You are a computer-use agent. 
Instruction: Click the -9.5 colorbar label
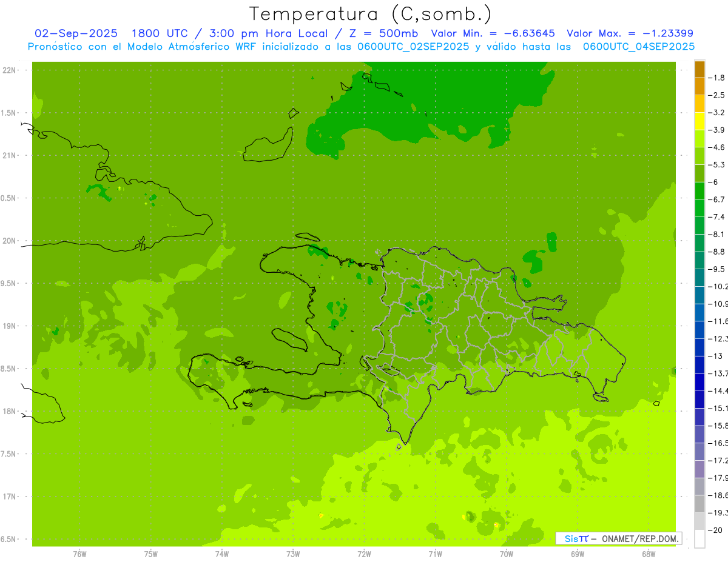point(716,269)
